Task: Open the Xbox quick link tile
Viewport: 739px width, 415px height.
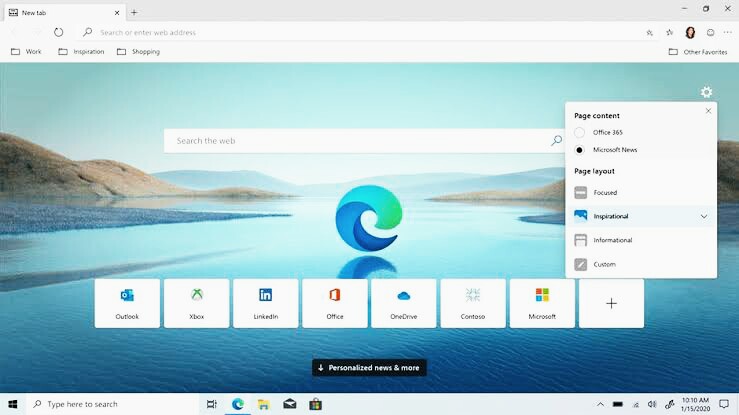Action: 197,303
